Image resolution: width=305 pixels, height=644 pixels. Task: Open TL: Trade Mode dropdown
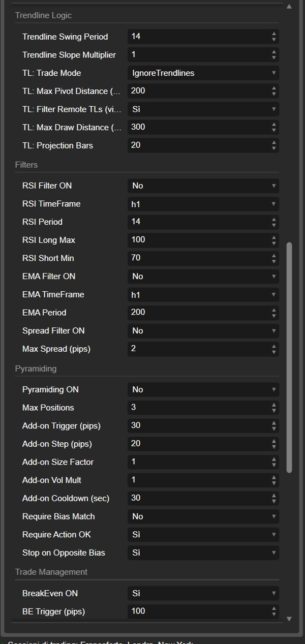coord(203,73)
